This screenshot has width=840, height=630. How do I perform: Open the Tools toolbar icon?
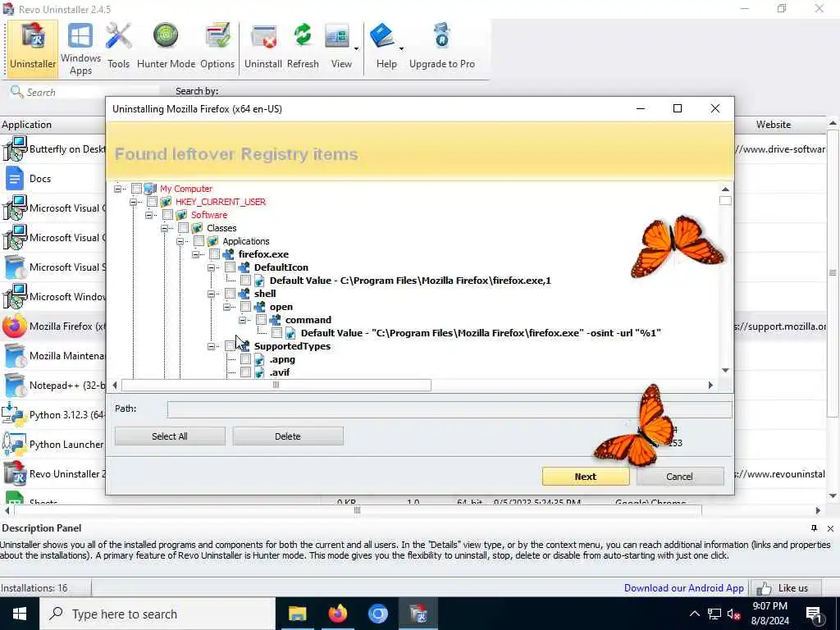click(x=118, y=47)
